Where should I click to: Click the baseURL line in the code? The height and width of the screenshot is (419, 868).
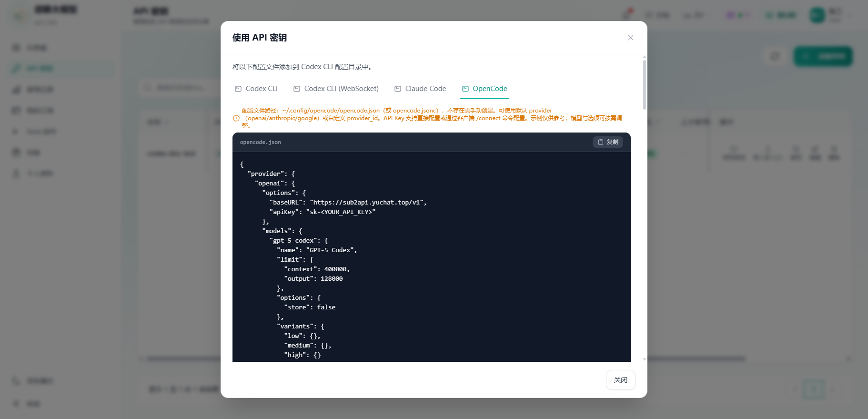(x=348, y=202)
